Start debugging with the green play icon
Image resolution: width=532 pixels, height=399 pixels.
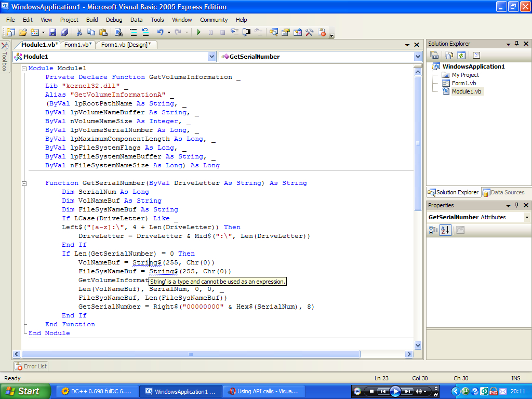[199, 32]
